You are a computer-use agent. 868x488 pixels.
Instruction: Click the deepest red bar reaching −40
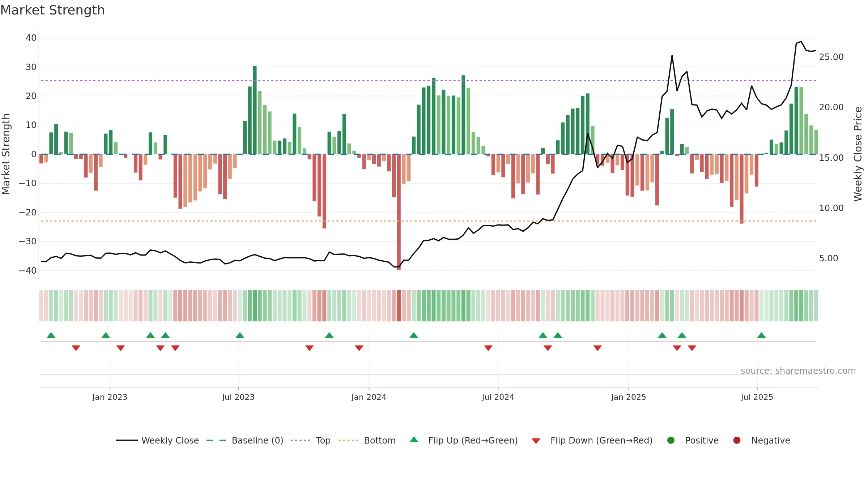399,212
